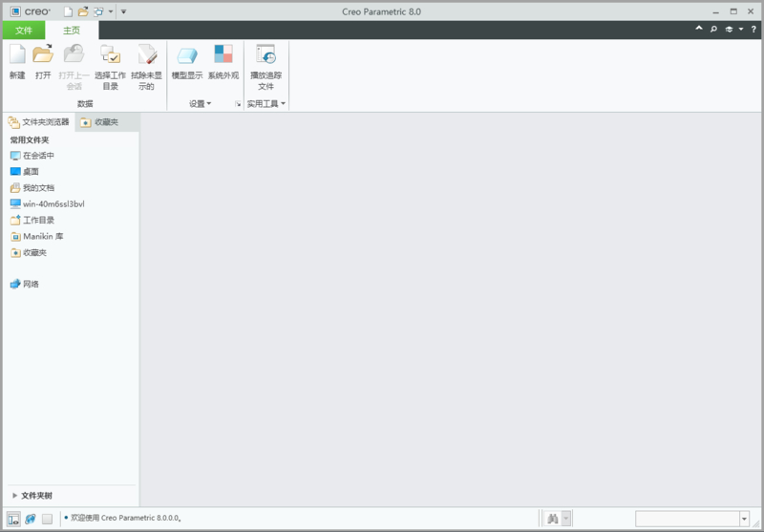Expand the 设置 group dropdown
Viewport: 764px width, 532px height.
click(201, 104)
